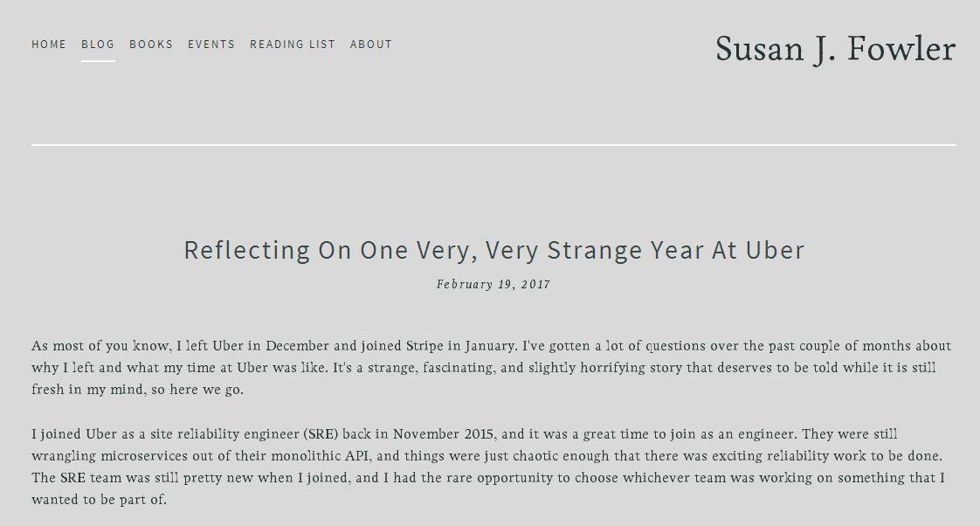The height and width of the screenshot is (526, 980).
Task: Open the post title about Uber year
Action: tap(493, 250)
